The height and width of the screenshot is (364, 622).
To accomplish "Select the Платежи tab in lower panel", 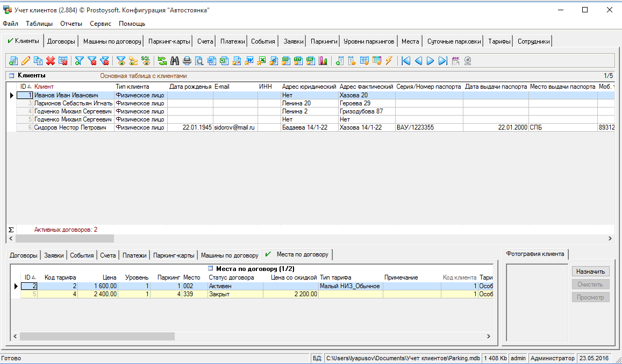I will pos(134,255).
